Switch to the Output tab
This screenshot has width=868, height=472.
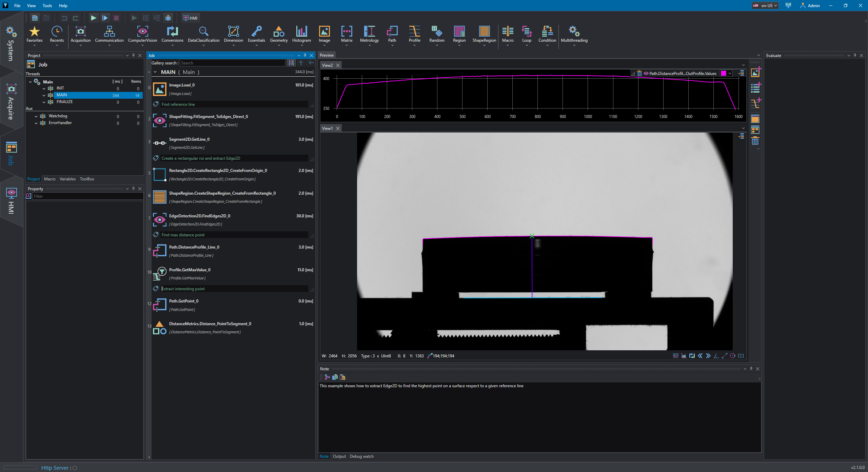tap(339, 456)
